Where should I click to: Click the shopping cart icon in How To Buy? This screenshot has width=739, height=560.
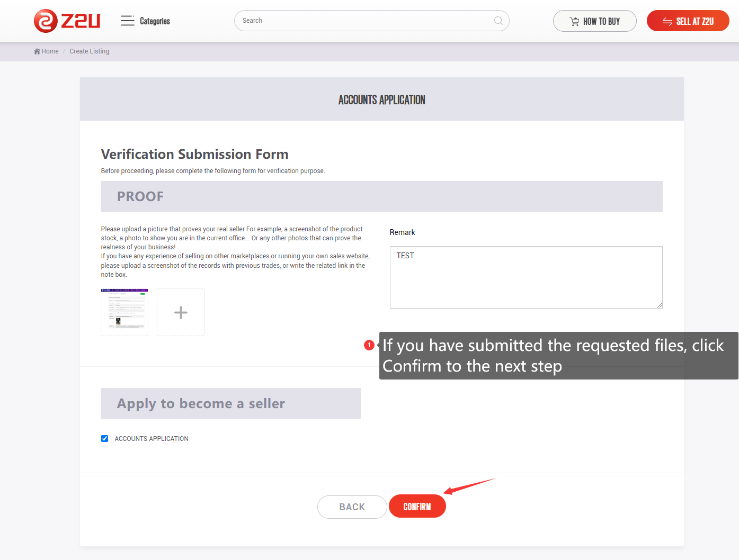pyautogui.click(x=574, y=22)
